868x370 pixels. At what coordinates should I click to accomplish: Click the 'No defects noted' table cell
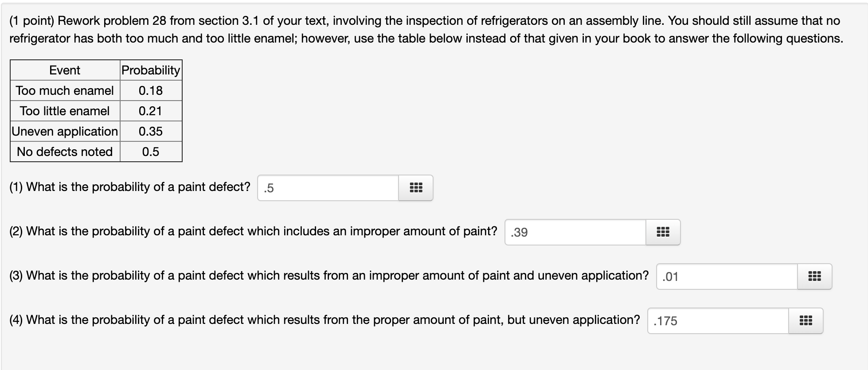[65, 152]
